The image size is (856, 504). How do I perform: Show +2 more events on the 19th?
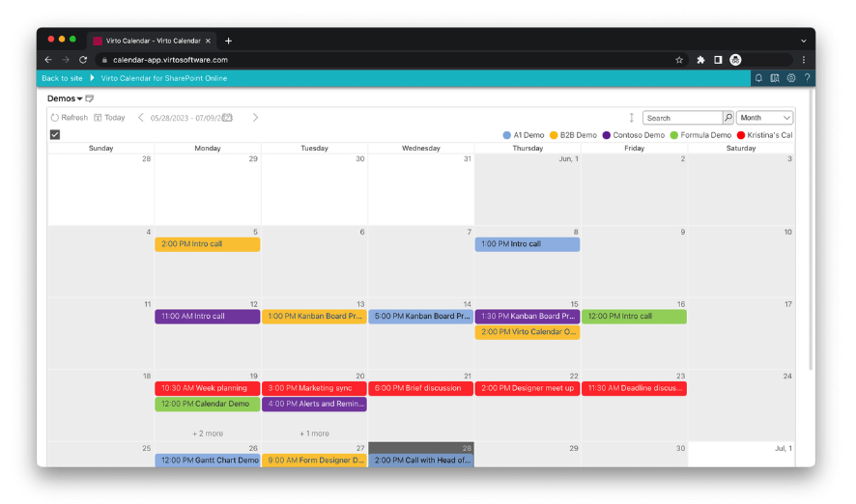pyautogui.click(x=208, y=434)
